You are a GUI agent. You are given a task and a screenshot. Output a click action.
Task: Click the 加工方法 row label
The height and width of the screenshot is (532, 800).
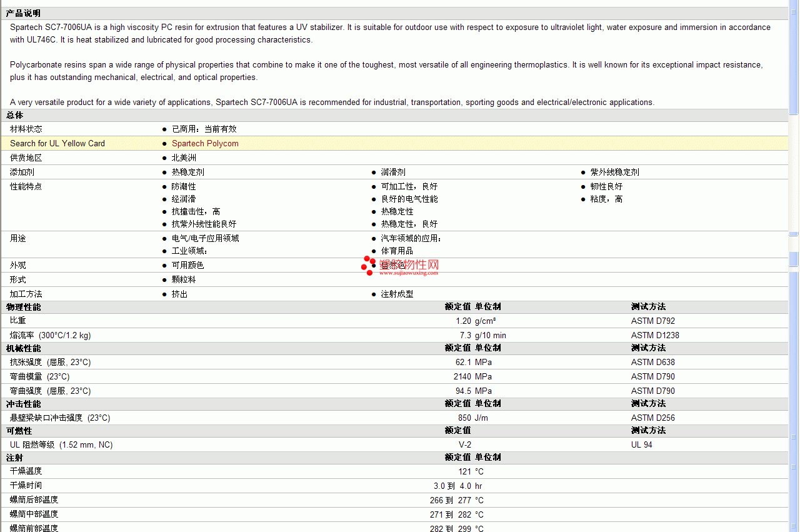tap(26, 294)
